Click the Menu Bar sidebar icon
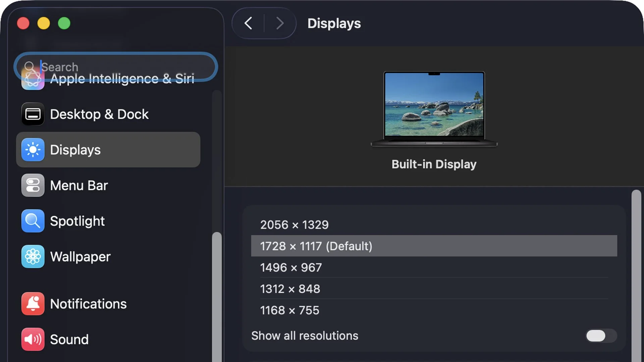Viewport: 644px width, 362px height. tap(33, 185)
